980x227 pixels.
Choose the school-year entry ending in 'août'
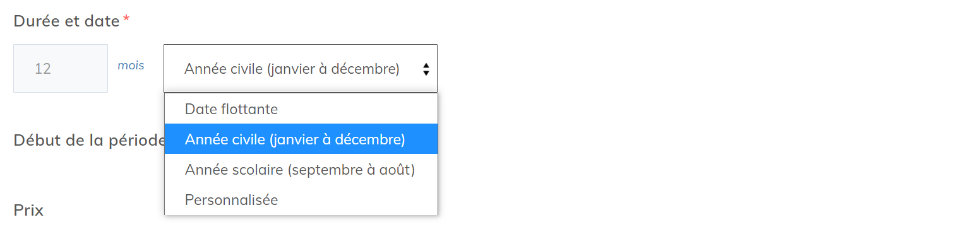point(301,170)
